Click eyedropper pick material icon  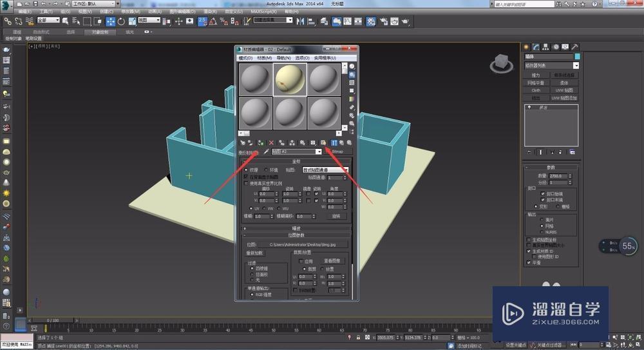click(266, 151)
